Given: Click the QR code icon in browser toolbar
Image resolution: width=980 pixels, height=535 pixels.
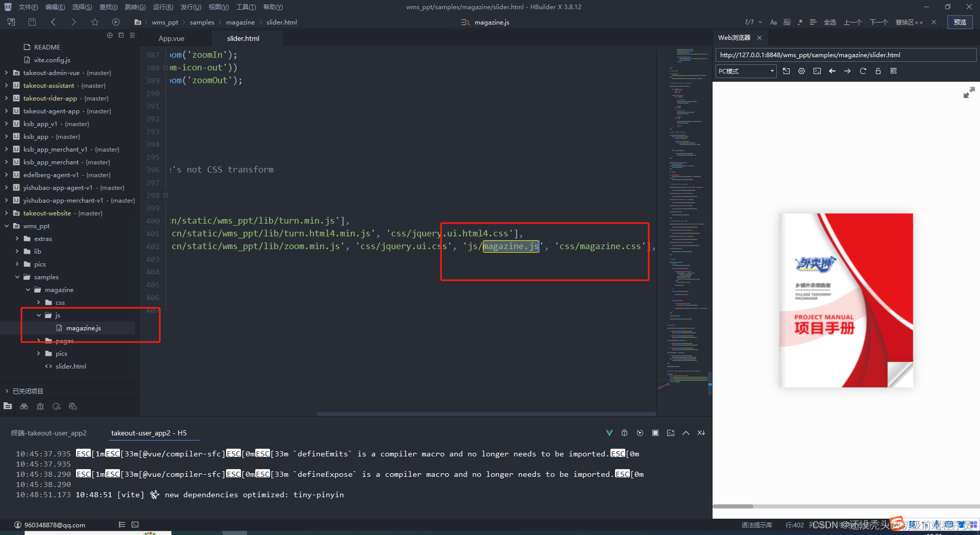Looking at the screenshot, I should [x=893, y=71].
